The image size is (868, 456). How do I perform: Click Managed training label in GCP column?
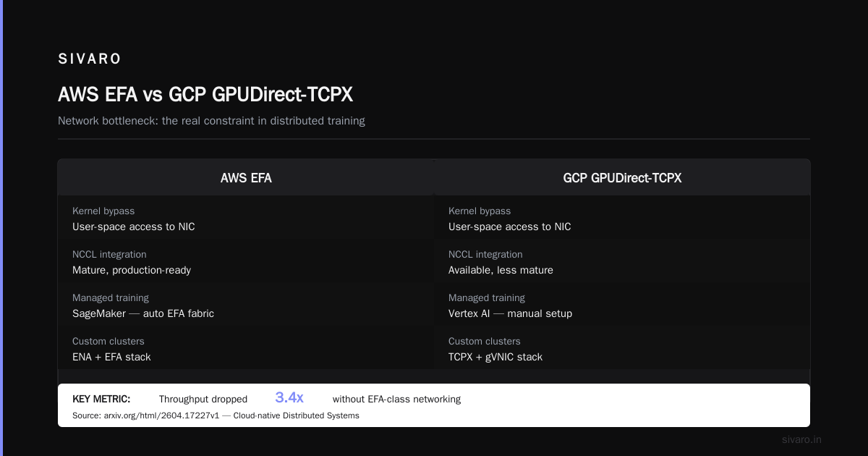point(487,297)
